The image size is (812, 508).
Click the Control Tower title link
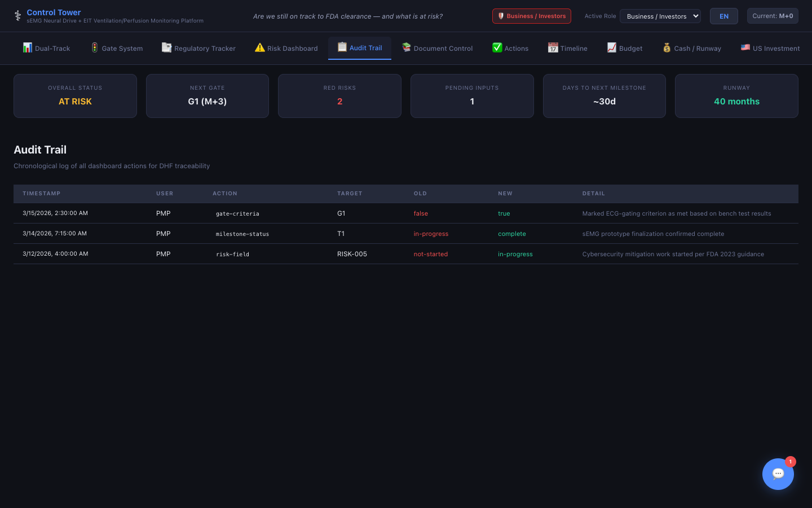pyautogui.click(x=54, y=12)
